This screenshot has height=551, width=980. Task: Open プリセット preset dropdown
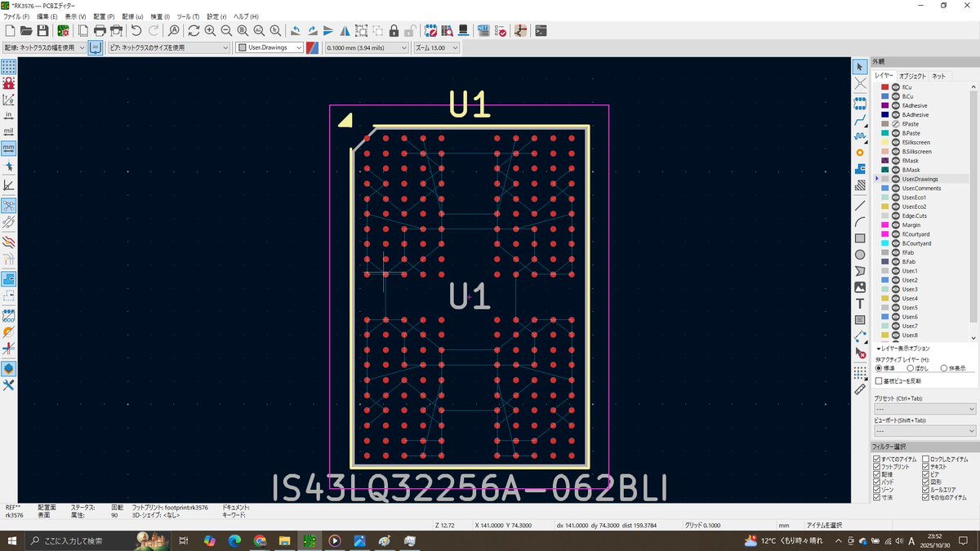coord(924,409)
